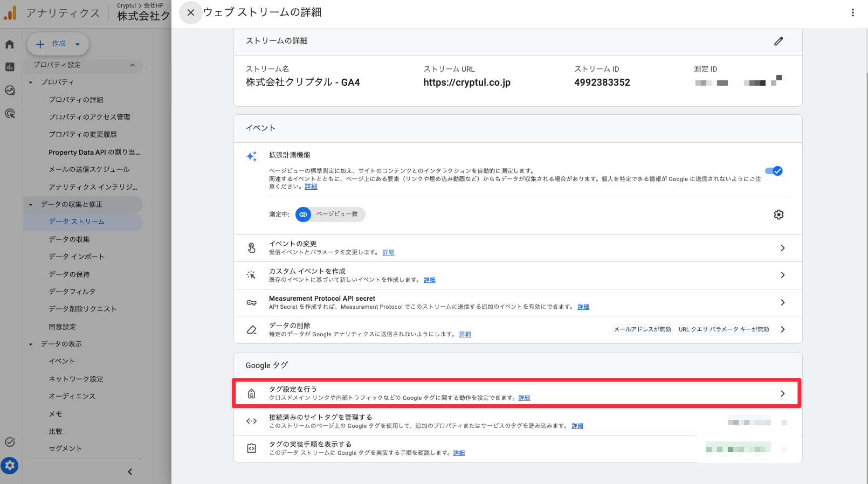Open Reports bar-chart icon in left rail
The image size is (868, 484).
(10, 67)
